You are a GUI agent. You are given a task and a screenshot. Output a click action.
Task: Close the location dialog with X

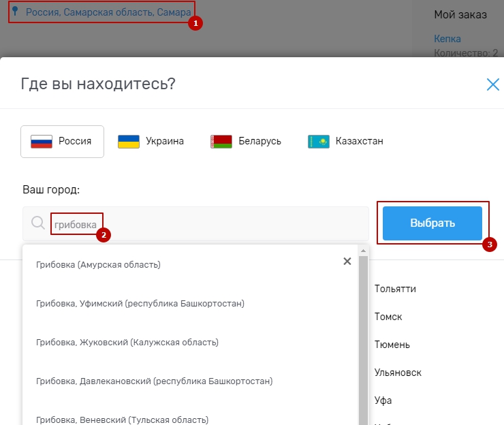coord(492,84)
